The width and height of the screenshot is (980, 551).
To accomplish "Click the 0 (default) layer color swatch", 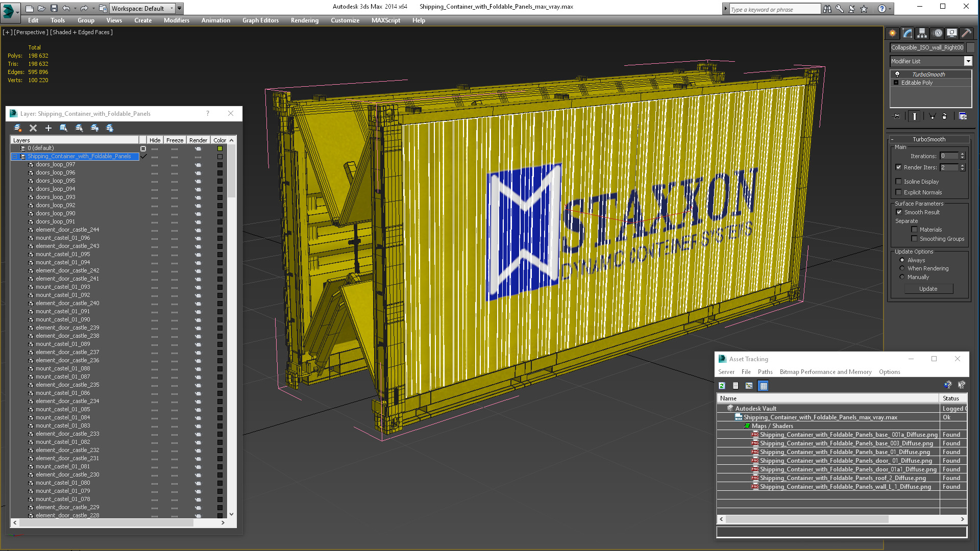I will click(220, 148).
